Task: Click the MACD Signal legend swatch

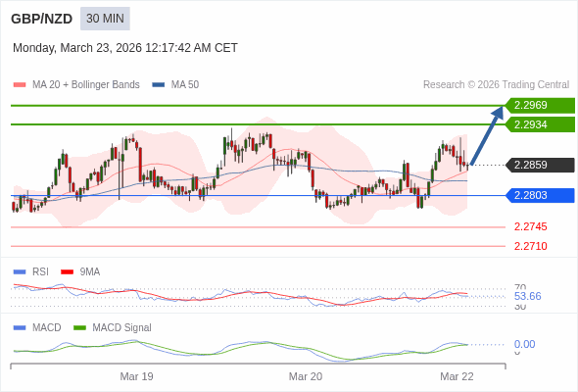Action: (79, 328)
